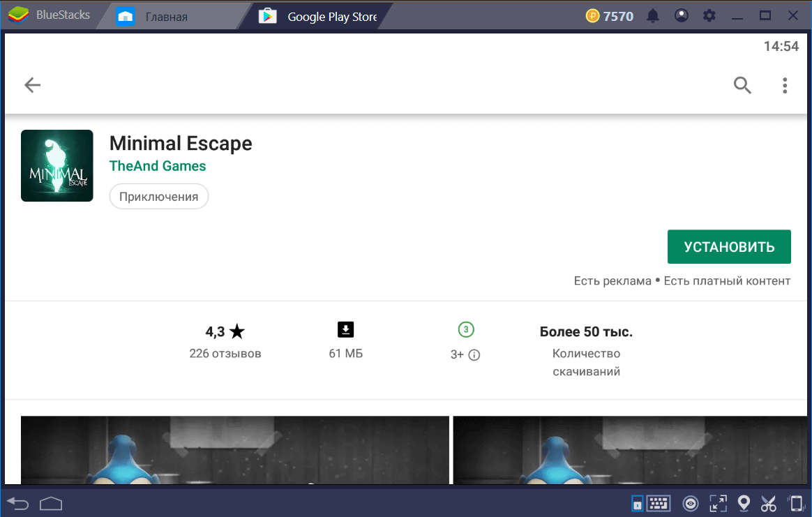This screenshot has width=812, height=517.
Task: Click the Есть платный контент notice
Action: (727, 280)
